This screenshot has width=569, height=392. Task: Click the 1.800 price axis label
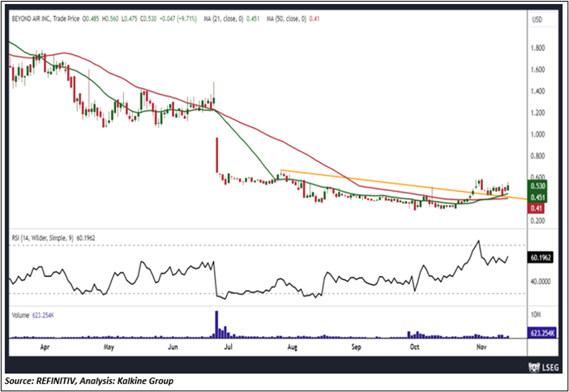tap(538, 49)
